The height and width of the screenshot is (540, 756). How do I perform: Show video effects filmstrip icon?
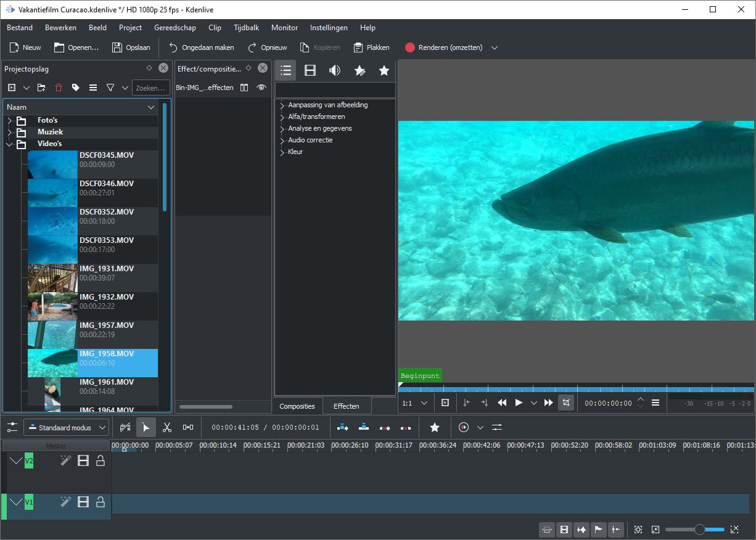point(310,70)
